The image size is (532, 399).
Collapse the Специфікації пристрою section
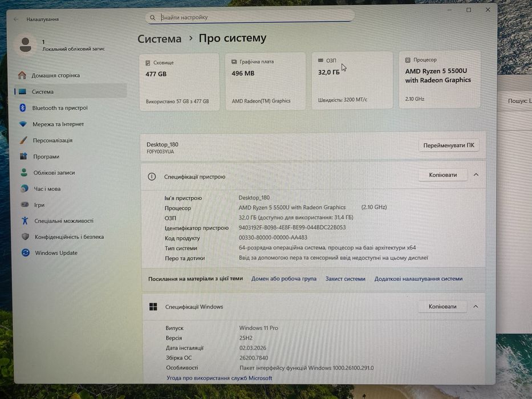(476, 175)
